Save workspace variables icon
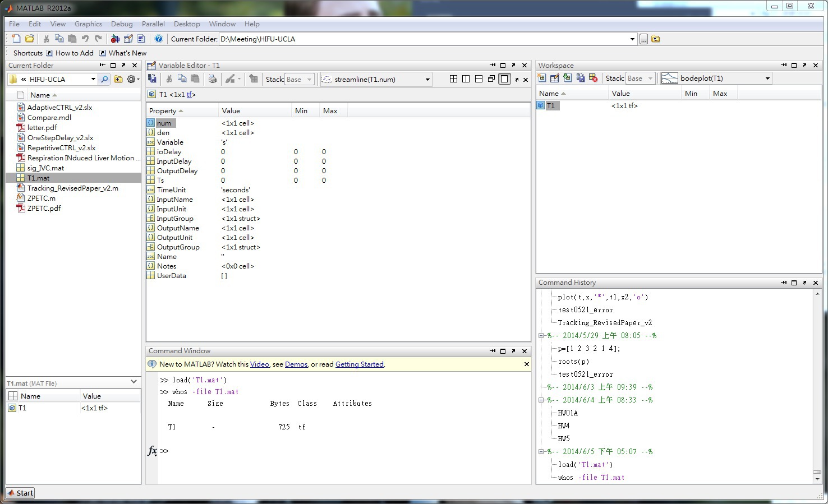Viewport: 828px width, 504px height. [x=581, y=78]
